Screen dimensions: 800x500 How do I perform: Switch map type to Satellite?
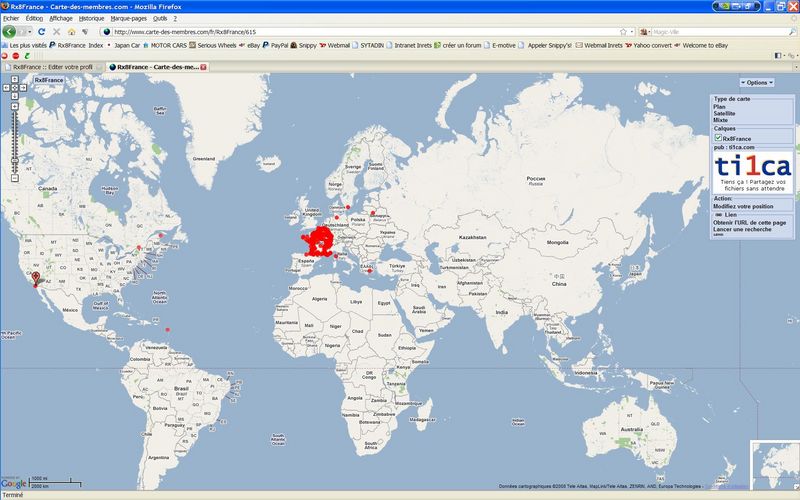725,113
